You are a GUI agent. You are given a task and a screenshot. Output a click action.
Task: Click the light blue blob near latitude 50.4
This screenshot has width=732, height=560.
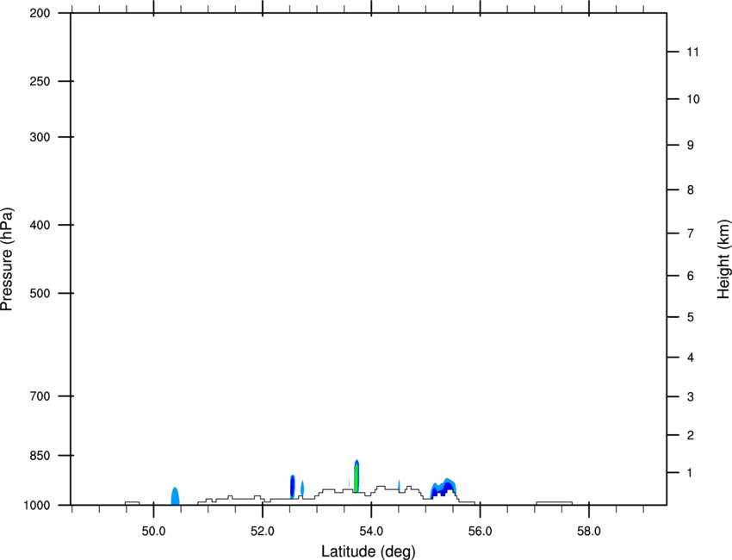(175, 496)
